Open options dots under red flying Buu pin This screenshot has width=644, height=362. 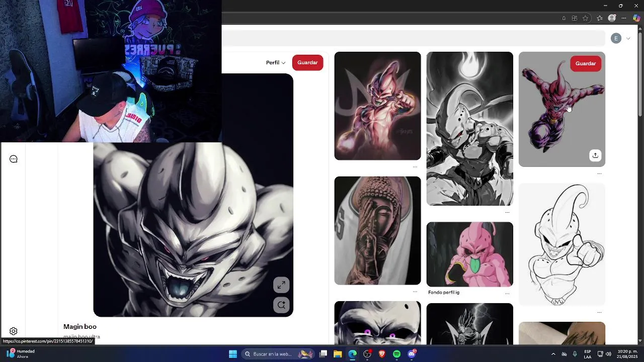[599, 173]
